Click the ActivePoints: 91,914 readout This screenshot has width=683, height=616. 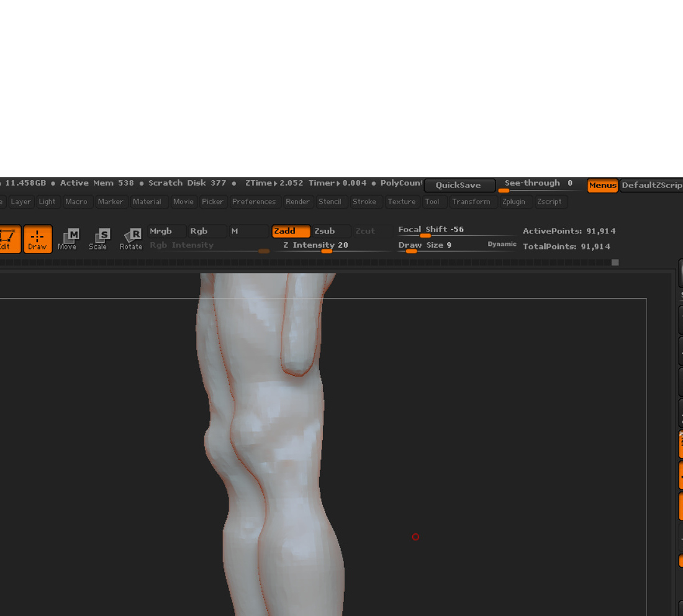coord(569,231)
